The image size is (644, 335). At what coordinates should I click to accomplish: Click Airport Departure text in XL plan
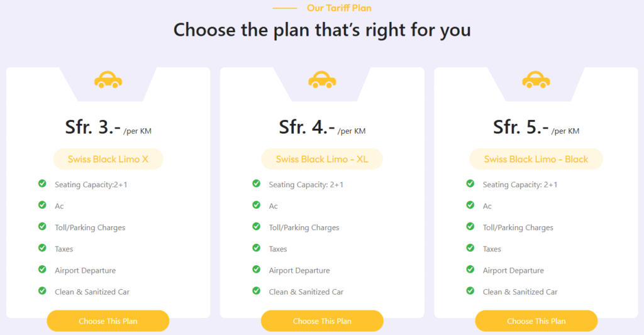(299, 270)
